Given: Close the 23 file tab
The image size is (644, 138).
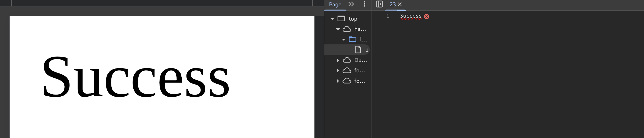Looking at the screenshot, I should tap(400, 5).
